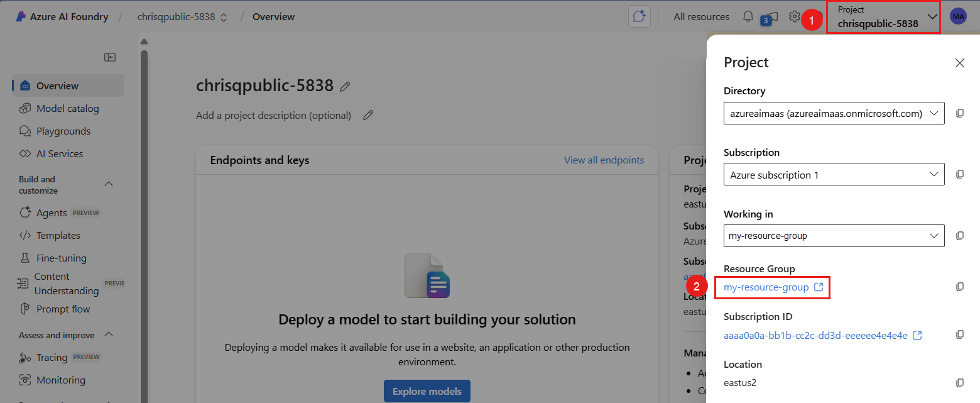Open Prompt flow

[x=68, y=309]
